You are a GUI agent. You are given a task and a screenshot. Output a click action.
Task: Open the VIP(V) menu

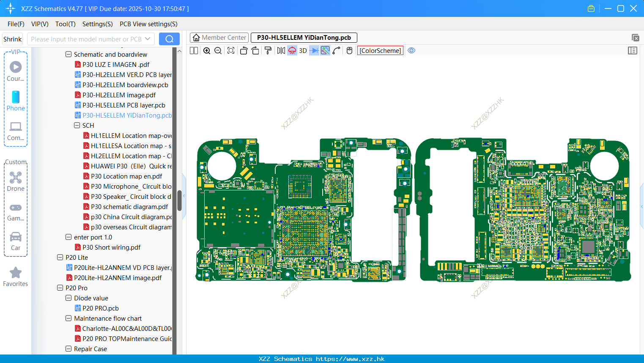(40, 24)
